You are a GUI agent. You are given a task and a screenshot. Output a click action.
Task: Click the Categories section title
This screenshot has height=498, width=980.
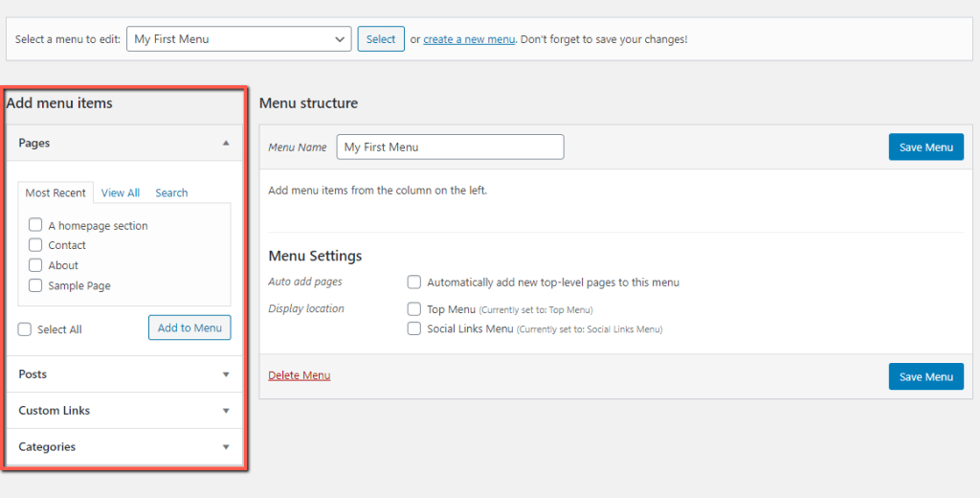(x=47, y=446)
